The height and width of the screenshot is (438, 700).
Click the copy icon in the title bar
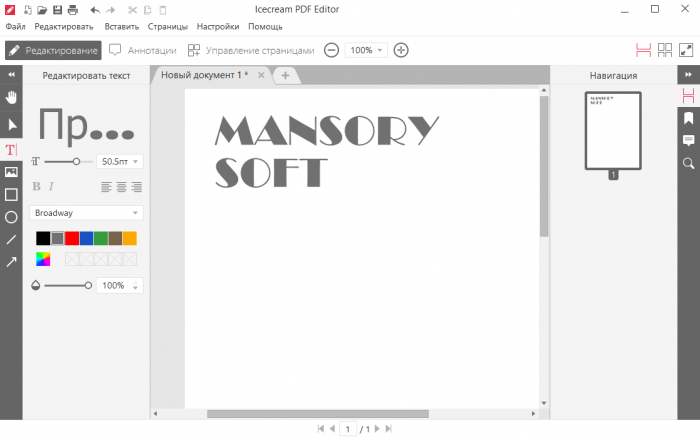(147, 10)
